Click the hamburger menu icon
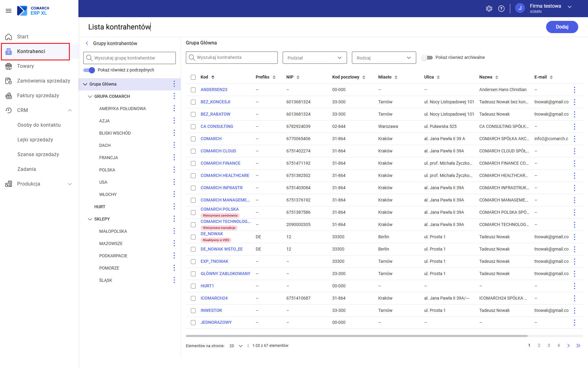Image resolution: width=588 pixels, height=368 pixels. point(9,11)
